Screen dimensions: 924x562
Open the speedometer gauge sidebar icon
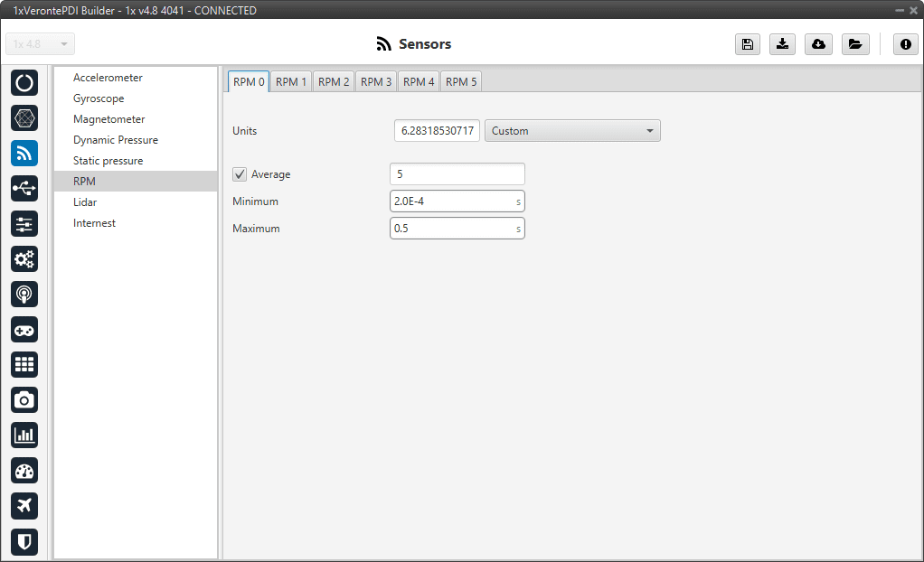pos(24,471)
